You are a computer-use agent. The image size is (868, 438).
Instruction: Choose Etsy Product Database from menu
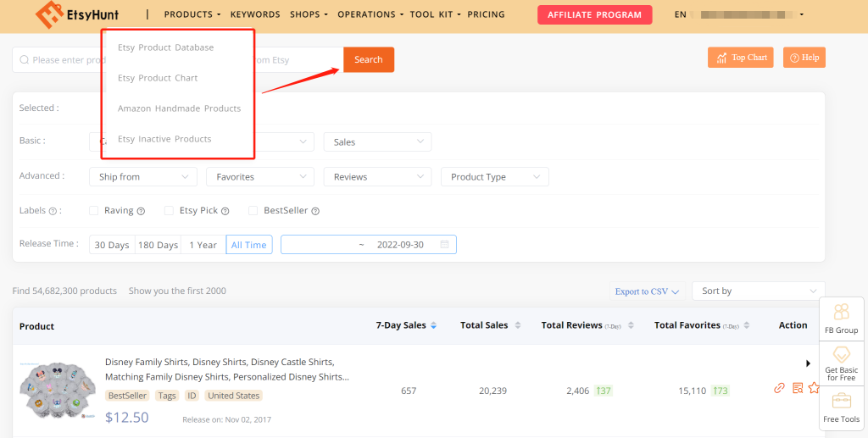(165, 47)
